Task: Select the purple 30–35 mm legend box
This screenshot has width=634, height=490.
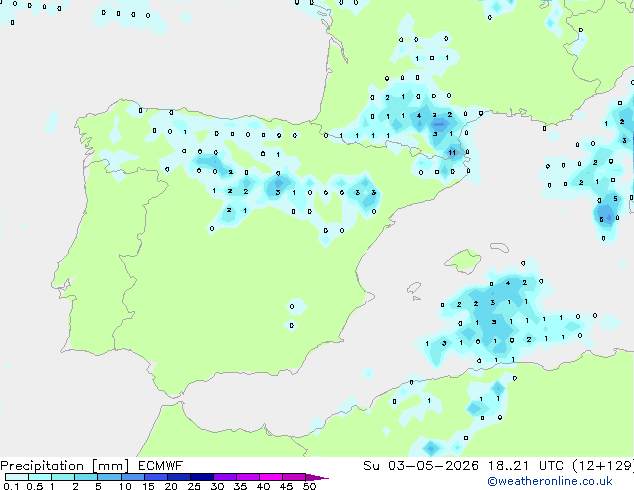Action: click(224, 477)
